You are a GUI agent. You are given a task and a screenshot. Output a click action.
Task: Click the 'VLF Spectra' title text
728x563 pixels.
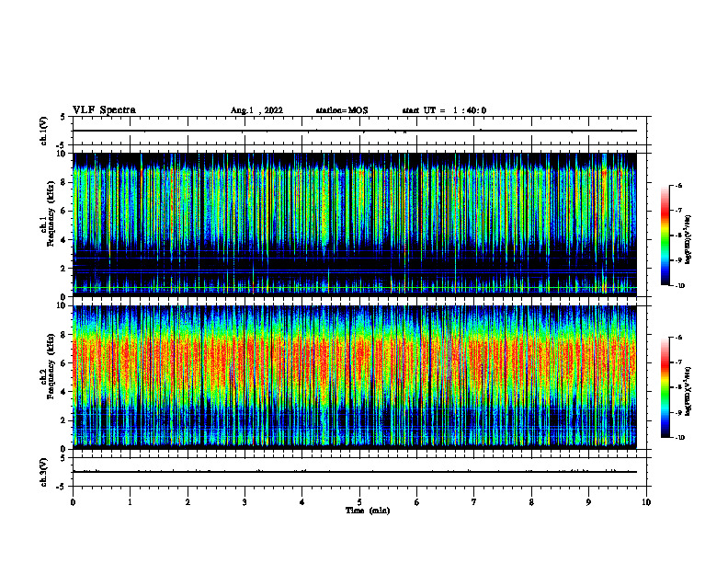104,110
